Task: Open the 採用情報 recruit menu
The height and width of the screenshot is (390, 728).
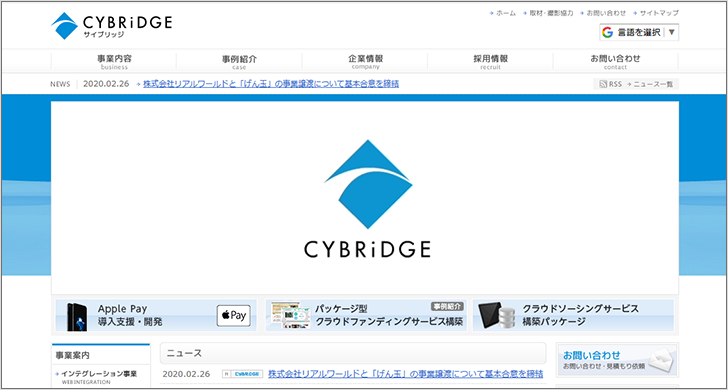Action: click(x=490, y=61)
